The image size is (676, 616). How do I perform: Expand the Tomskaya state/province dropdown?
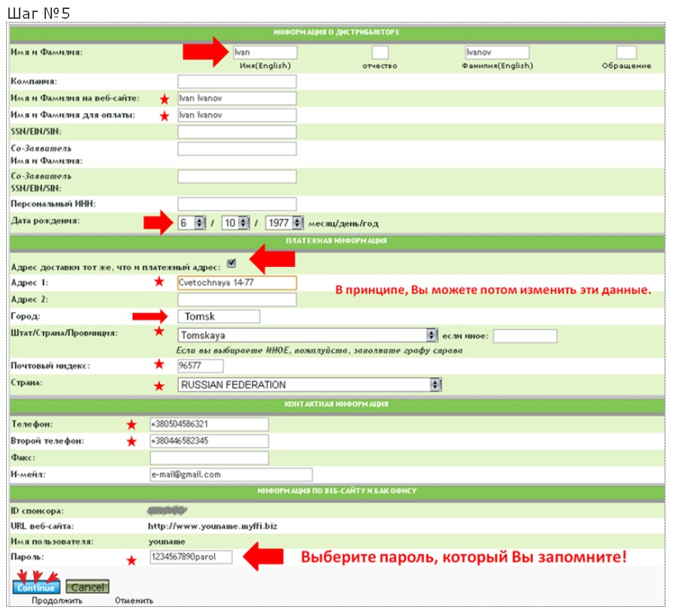(x=432, y=336)
